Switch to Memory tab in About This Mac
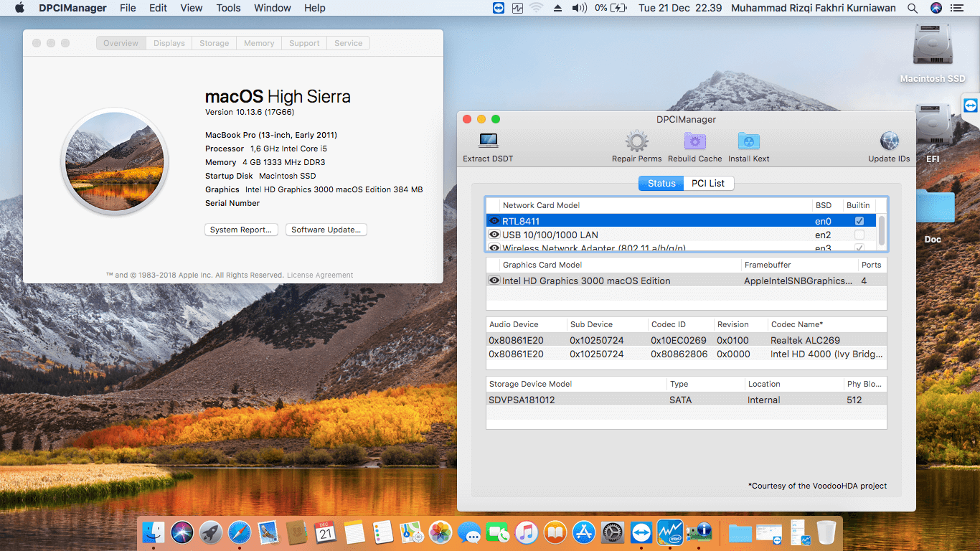Viewport: 980px width, 551px height. coord(259,43)
